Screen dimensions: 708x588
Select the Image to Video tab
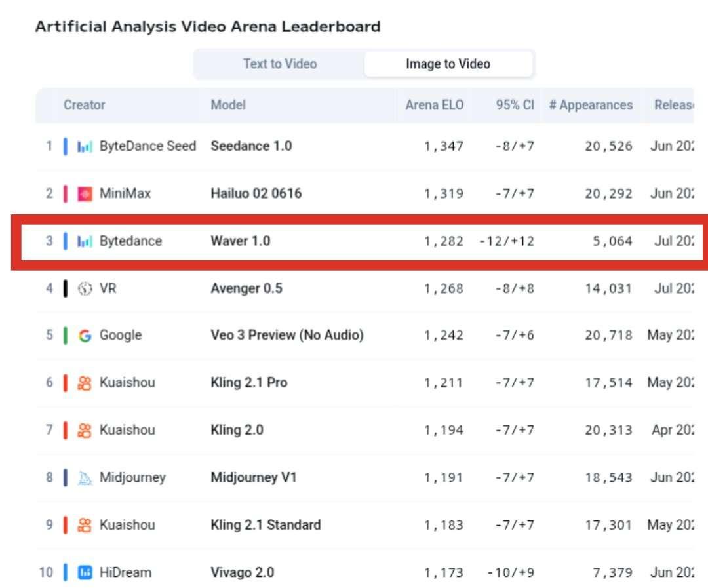pos(448,64)
